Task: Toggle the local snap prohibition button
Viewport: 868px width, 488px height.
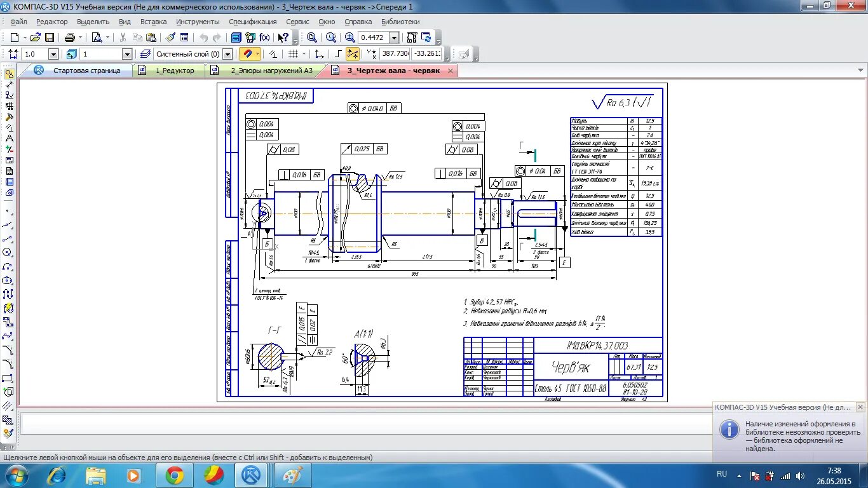Action: (x=273, y=54)
